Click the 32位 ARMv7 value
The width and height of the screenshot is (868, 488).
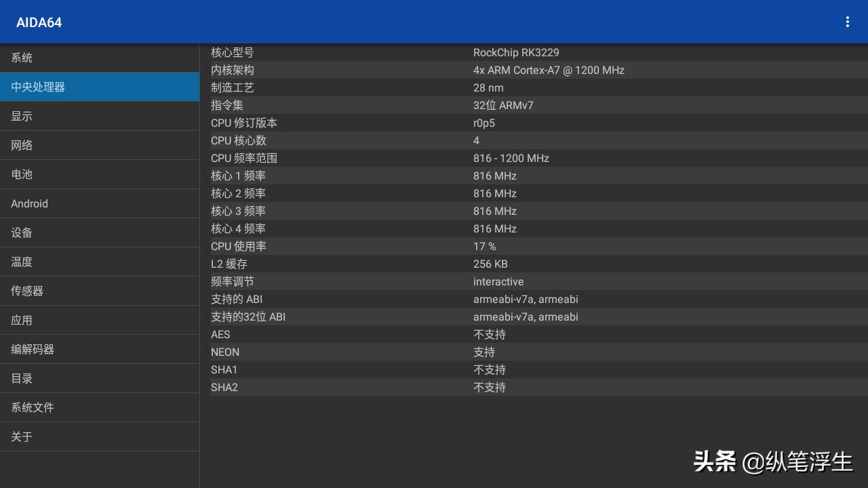(503, 105)
